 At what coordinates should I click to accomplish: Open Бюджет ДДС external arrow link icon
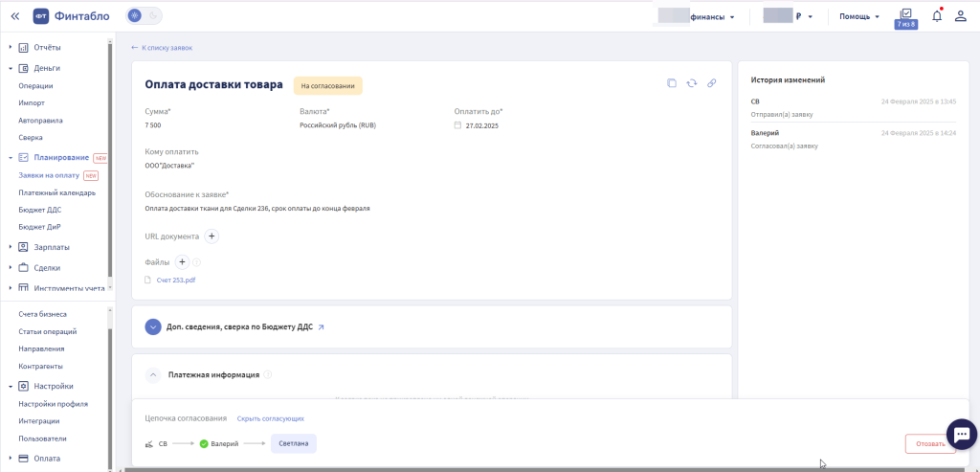322,327
